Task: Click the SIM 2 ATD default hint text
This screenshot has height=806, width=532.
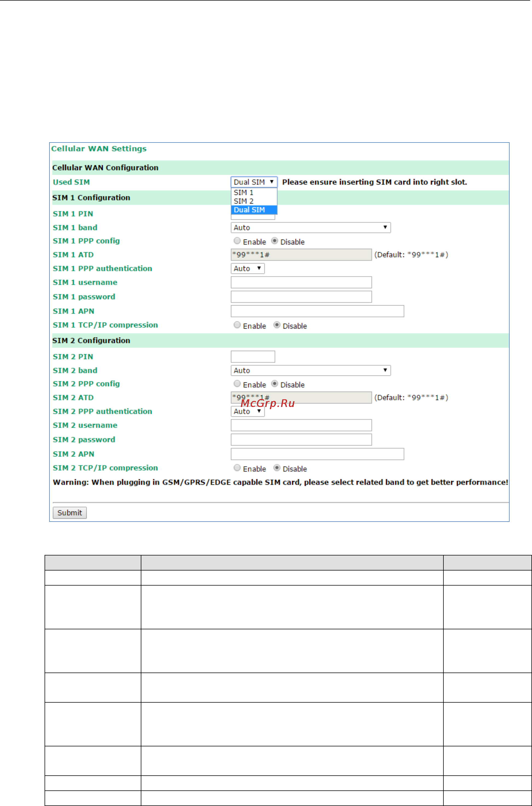Action: click(x=411, y=397)
